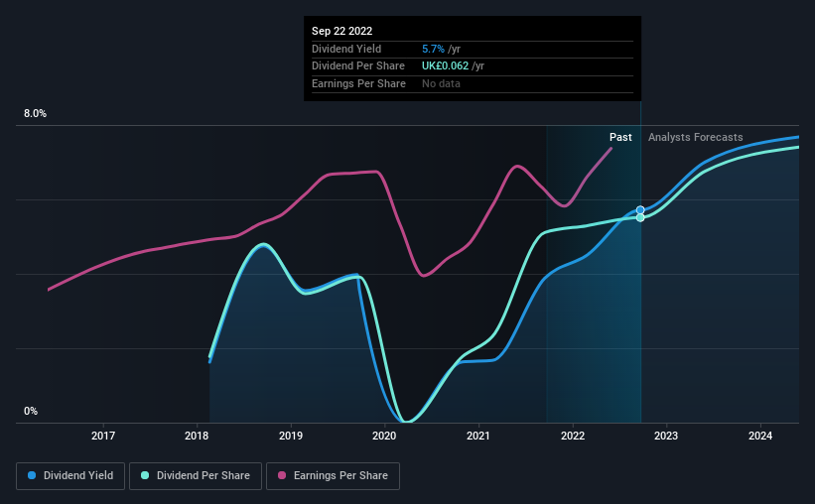The image size is (815, 504).
Task: Click the teal Dividend Per Share legend dot
Action: (x=145, y=475)
